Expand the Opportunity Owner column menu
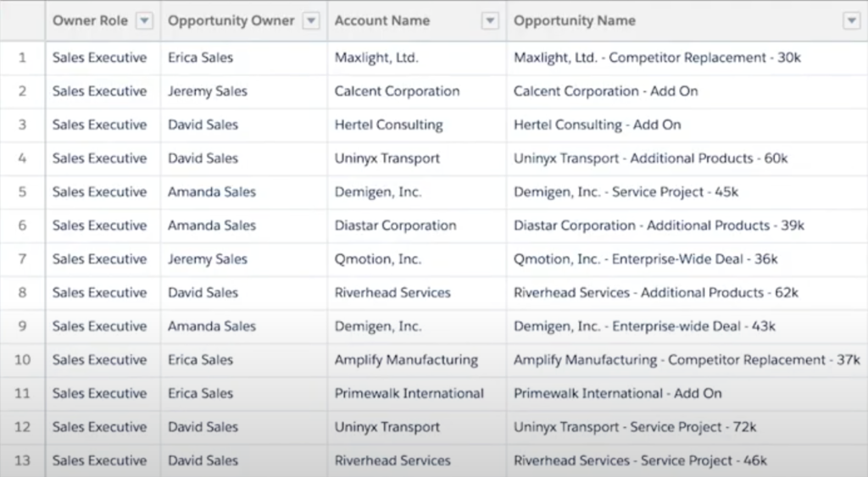The height and width of the screenshot is (477, 868). point(311,21)
